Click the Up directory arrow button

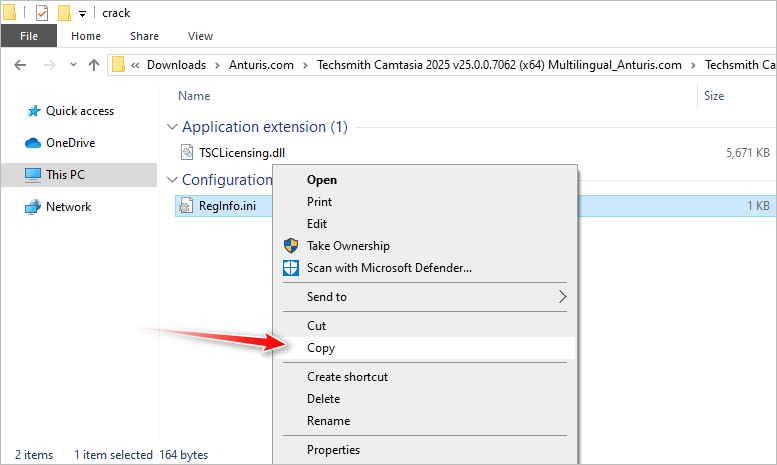[94, 65]
